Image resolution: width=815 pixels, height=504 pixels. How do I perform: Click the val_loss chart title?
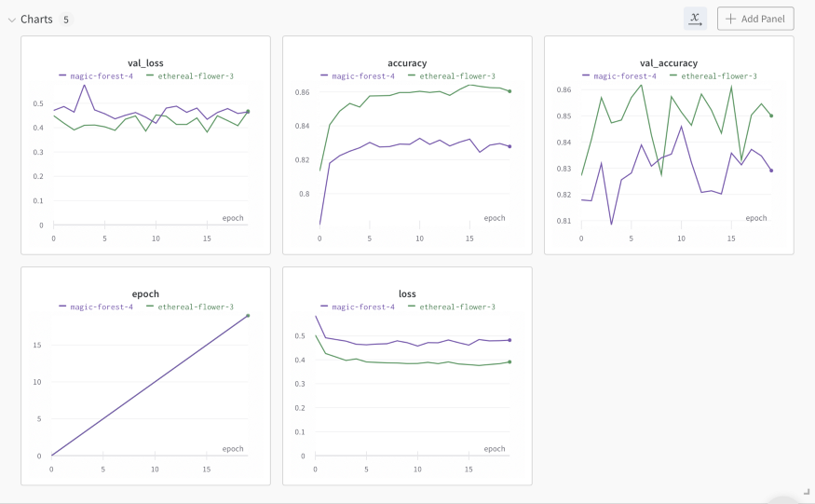click(x=145, y=63)
